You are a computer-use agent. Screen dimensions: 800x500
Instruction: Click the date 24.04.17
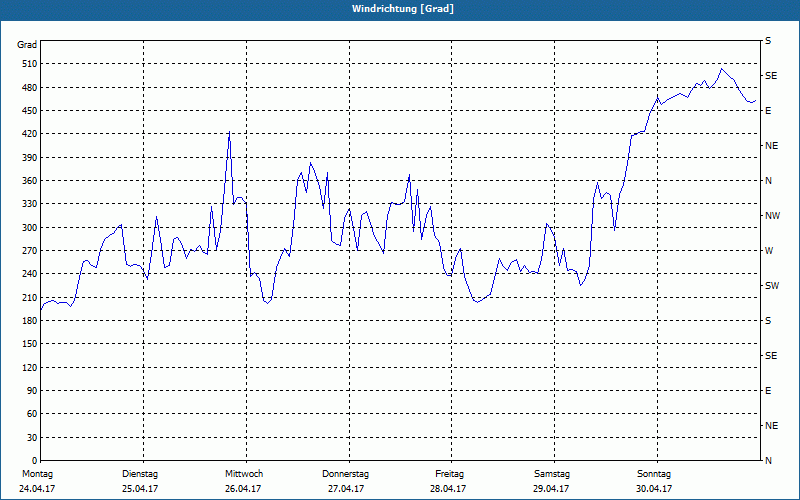point(37,489)
